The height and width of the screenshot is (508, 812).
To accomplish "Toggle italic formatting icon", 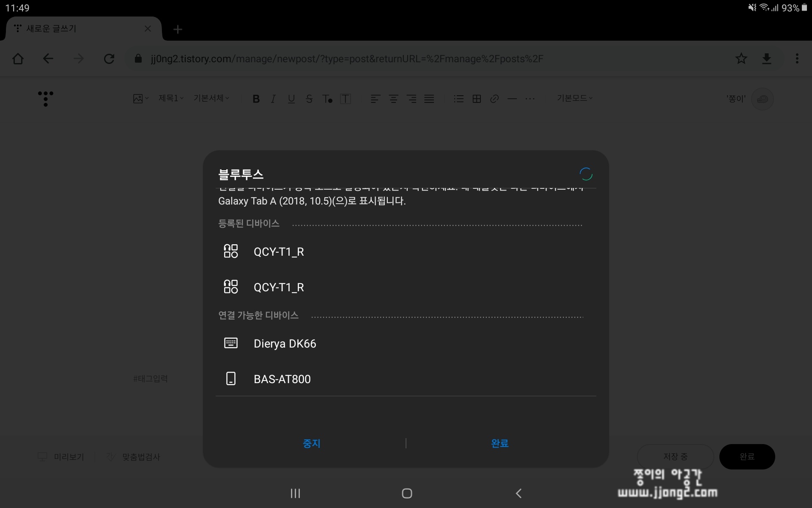I will click(274, 99).
